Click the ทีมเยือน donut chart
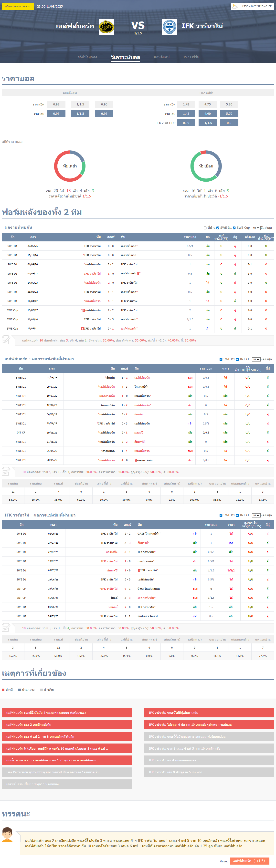Image resolution: width=276 pixels, height=868 pixels. coord(206,166)
